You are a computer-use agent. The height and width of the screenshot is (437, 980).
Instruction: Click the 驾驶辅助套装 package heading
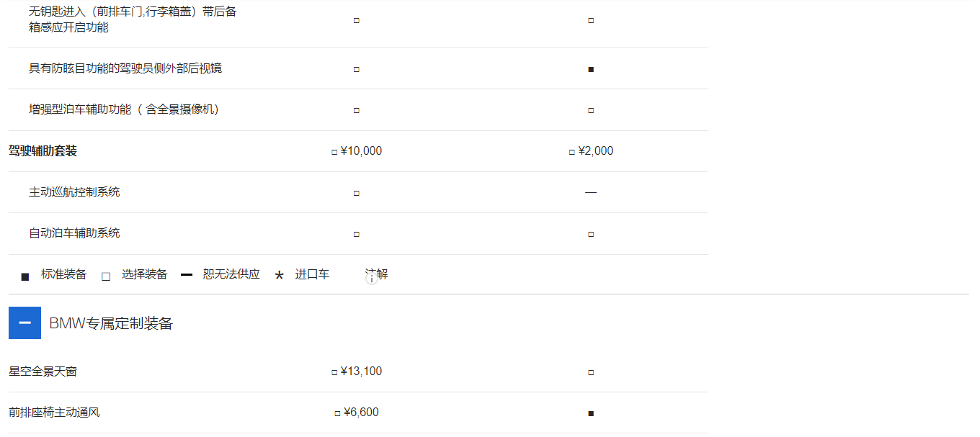click(43, 151)
